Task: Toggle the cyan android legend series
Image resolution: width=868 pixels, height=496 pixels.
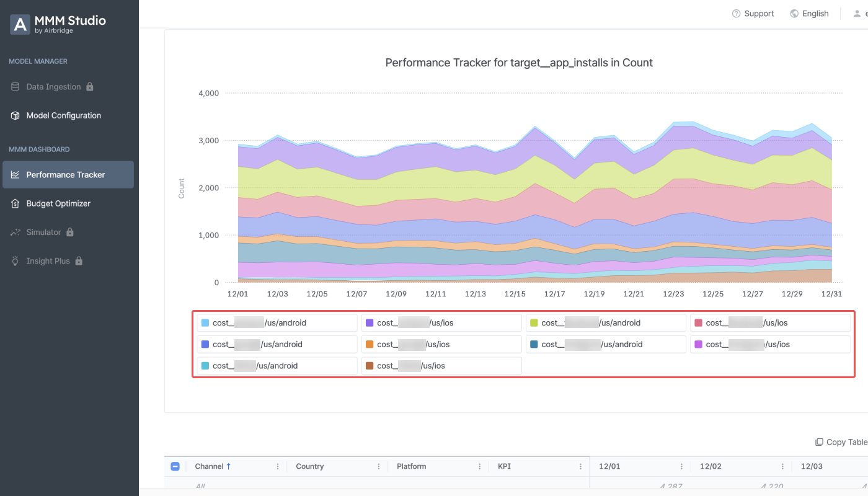Action: pos(277,366)
